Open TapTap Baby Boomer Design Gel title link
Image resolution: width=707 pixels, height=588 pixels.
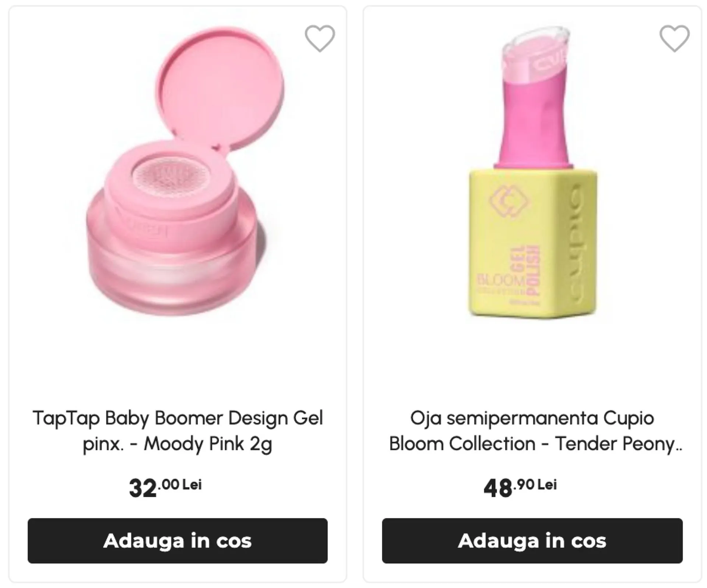[x=177, y=418]
